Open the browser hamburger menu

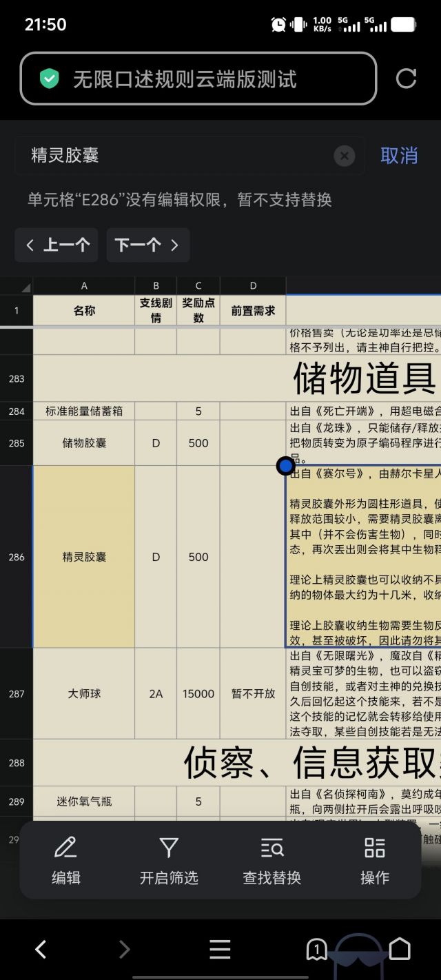click(220, 950)
